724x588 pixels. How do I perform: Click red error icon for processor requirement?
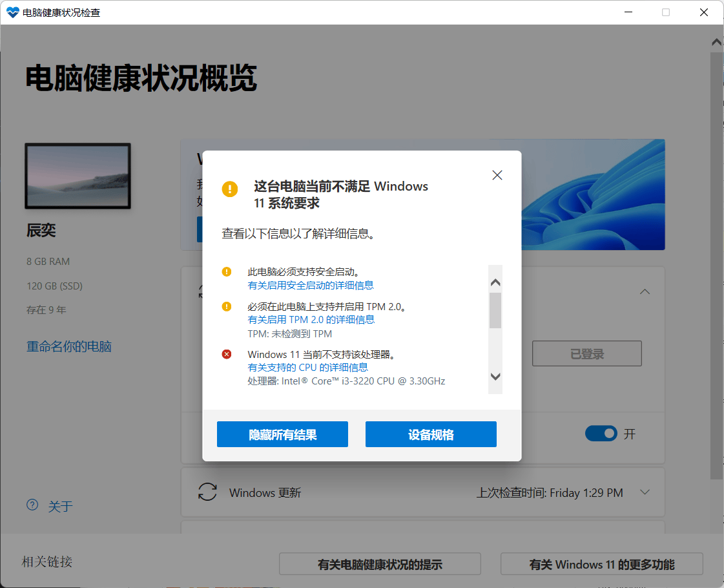tap(227, 354)
